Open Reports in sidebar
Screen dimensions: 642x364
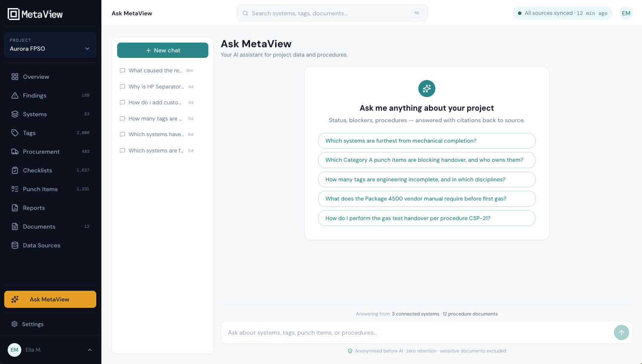(x=50, y=208)
